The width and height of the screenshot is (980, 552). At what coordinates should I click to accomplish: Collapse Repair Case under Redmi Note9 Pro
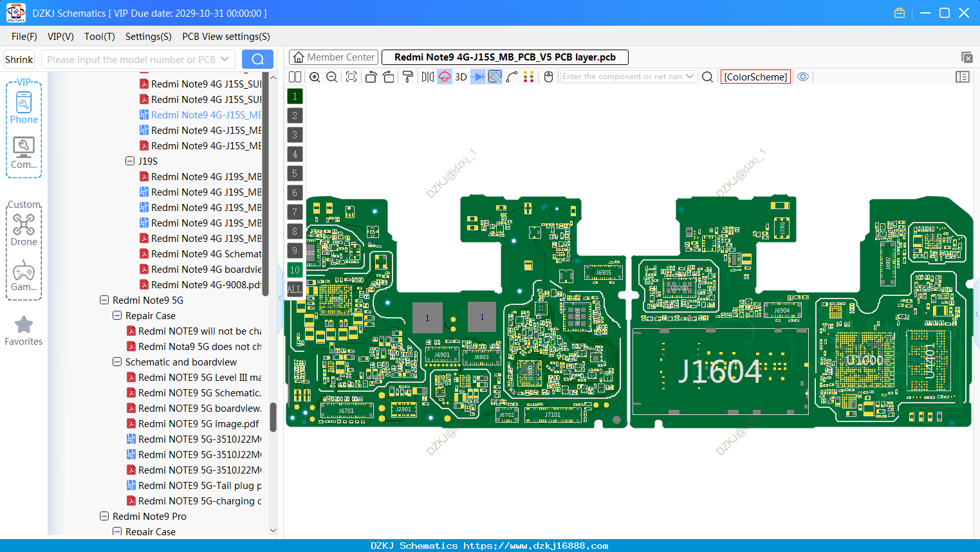tap(117, 531)
